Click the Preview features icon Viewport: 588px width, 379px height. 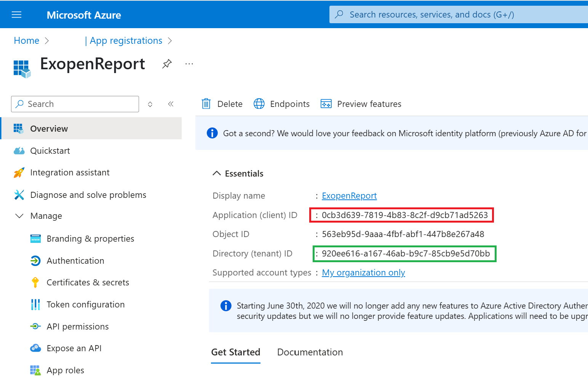[326, 104]
